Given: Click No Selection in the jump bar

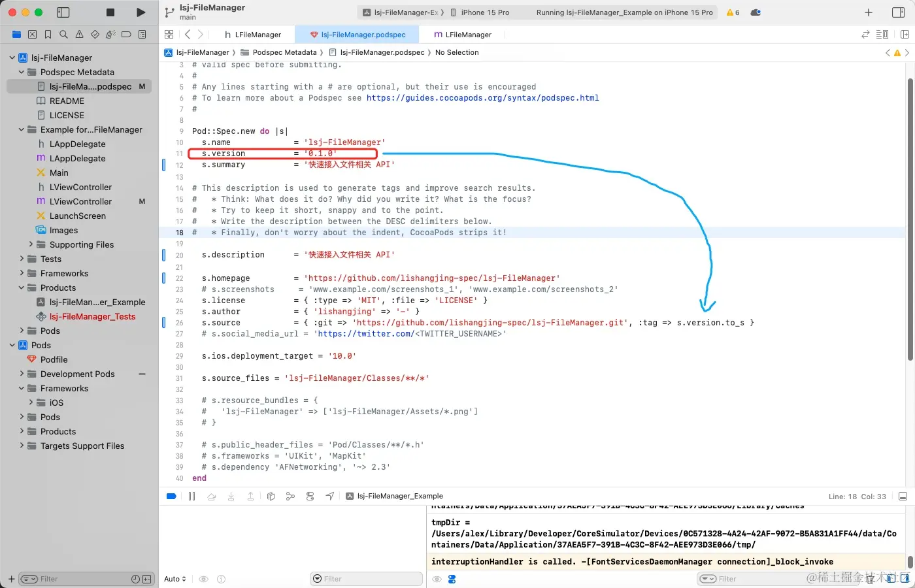Looking at the screenshot, I should click(457, 52).
